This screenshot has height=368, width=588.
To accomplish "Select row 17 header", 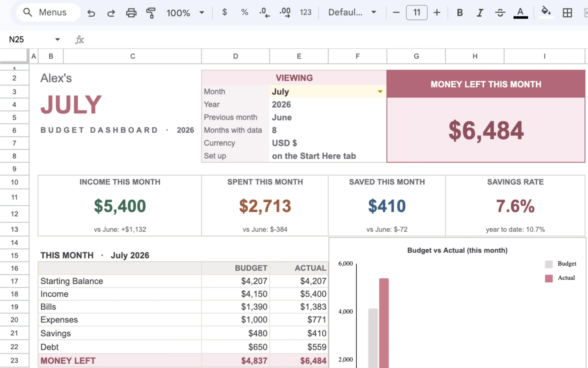I will tap(14, 281).
